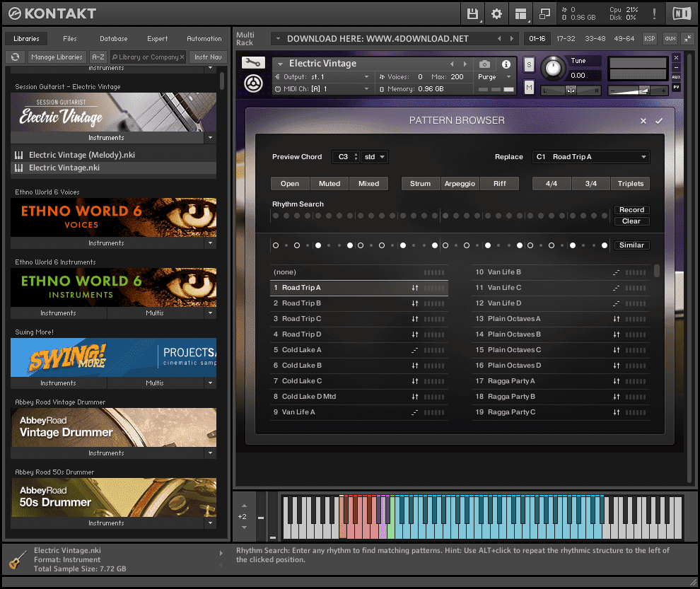The height and width of the screenshot is (589, 700).
Task: Click the Record rhythm button
Action: pyautogui.click(x=631, y=210)
